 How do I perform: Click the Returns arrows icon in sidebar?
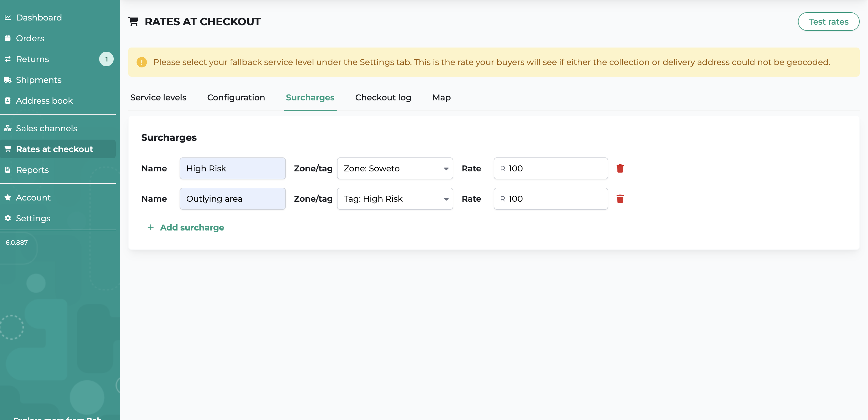tap(8, 59)
